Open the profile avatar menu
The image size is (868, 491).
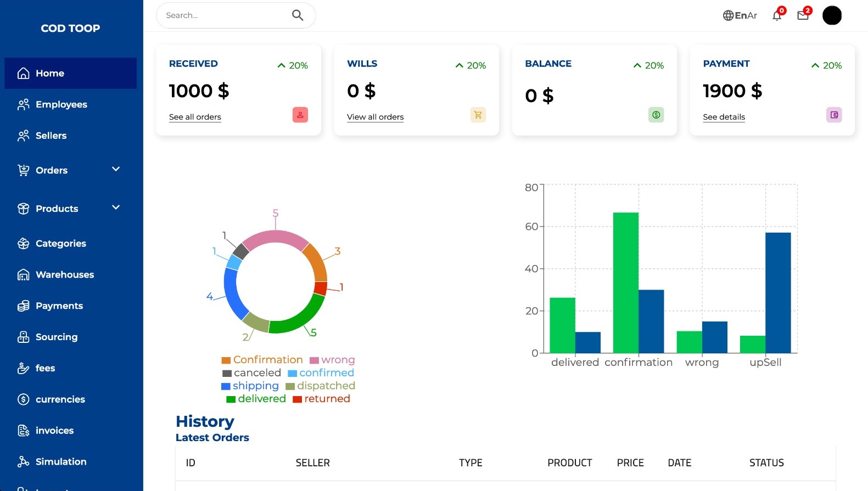(831, 15)
